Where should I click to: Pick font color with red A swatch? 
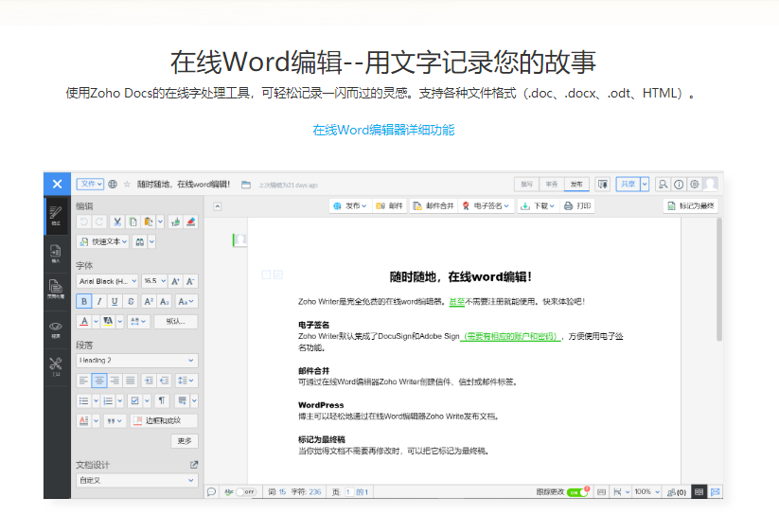(84, 322)
